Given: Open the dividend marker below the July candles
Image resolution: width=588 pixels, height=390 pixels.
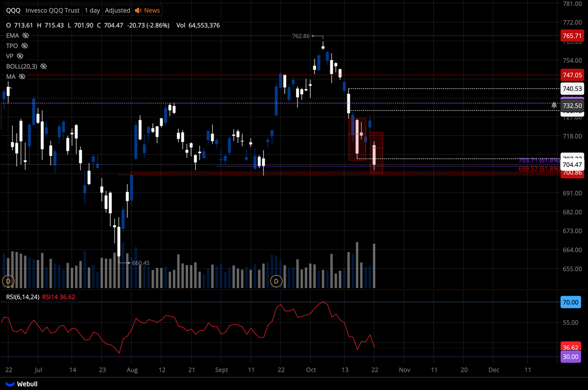Looking at the screenshot, I should pyautogui.click(x=7, y=281).
